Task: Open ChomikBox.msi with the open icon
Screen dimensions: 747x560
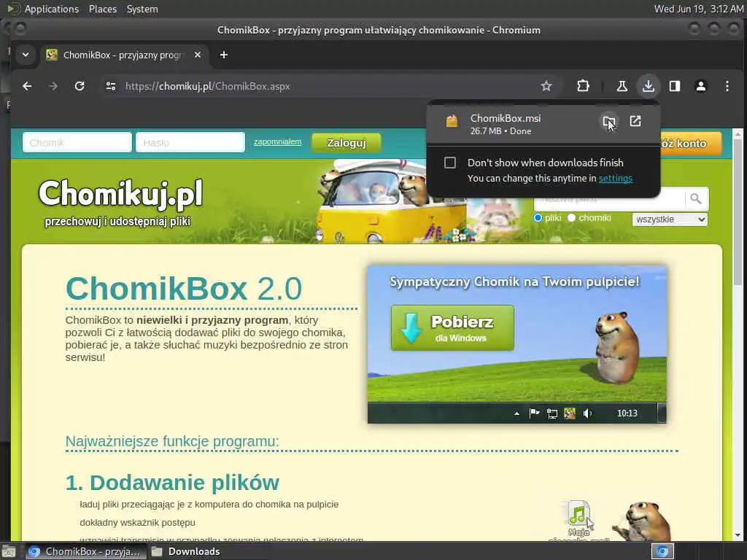Action: click(635, 122)
